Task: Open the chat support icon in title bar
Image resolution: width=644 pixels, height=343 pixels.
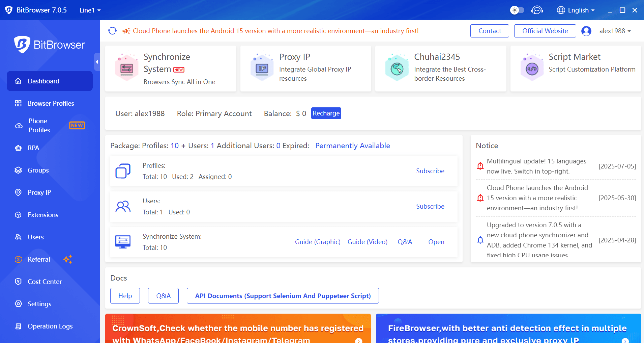Action: pyautogui.click(x=537, y=10)
